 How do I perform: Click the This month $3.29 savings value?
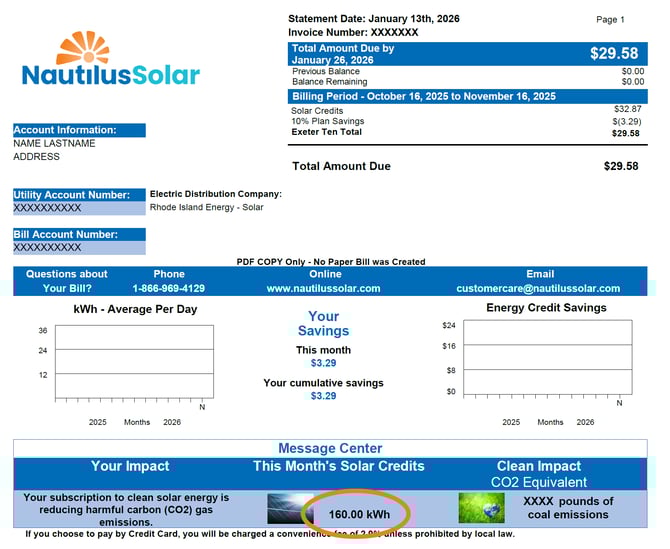click(323, 364)
